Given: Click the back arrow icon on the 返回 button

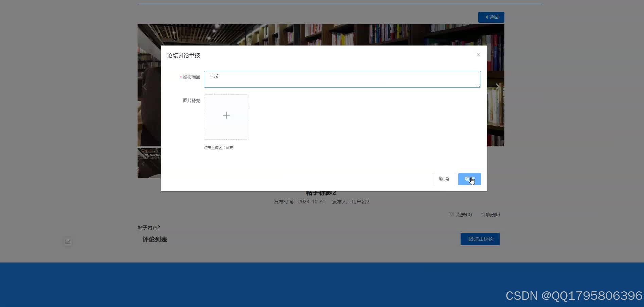Looking at the screenshot, I should (x=486, y=17).
